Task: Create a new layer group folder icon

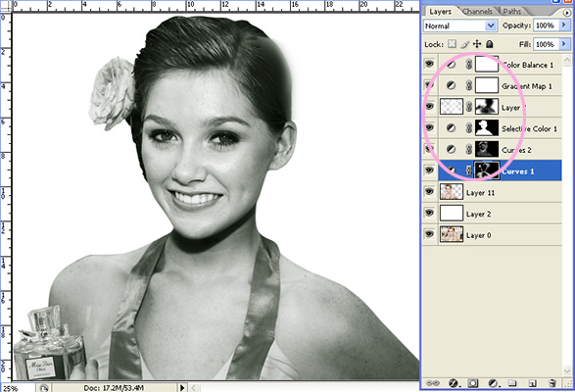Action: pyautogui.click(x=512, y=383)
